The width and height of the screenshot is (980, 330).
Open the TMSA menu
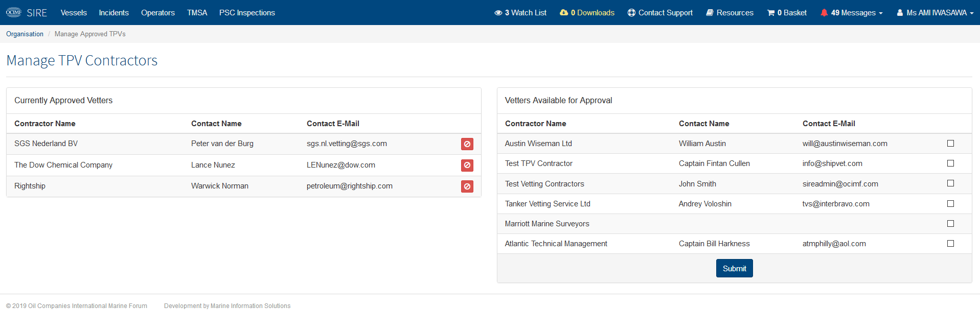197,13
